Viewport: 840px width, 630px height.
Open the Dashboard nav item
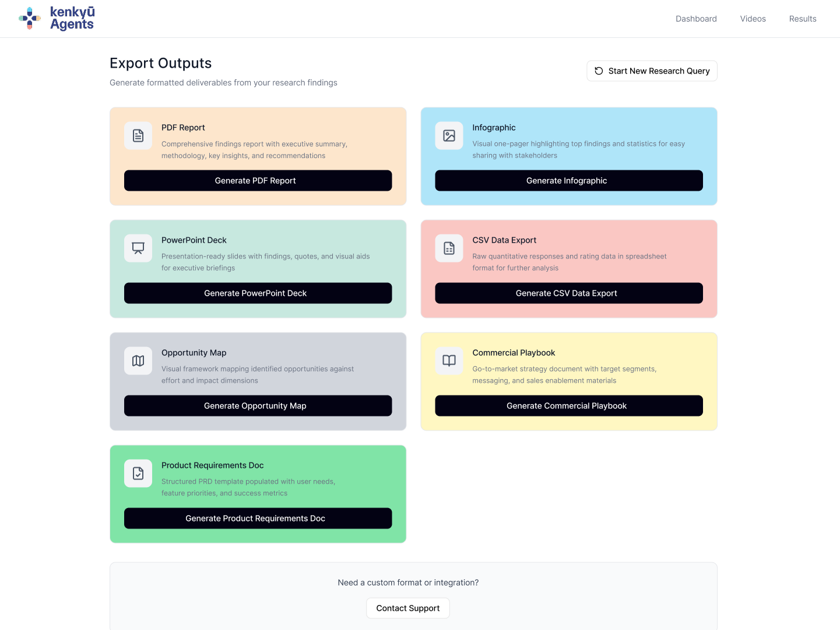(x=696, y=19)
